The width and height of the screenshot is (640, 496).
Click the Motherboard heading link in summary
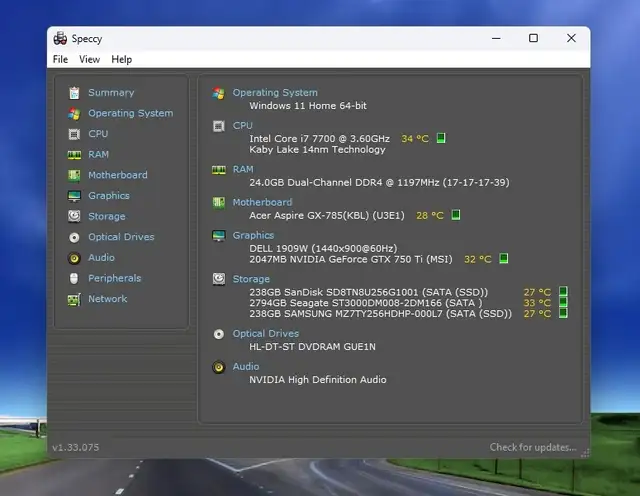point(262,202)
